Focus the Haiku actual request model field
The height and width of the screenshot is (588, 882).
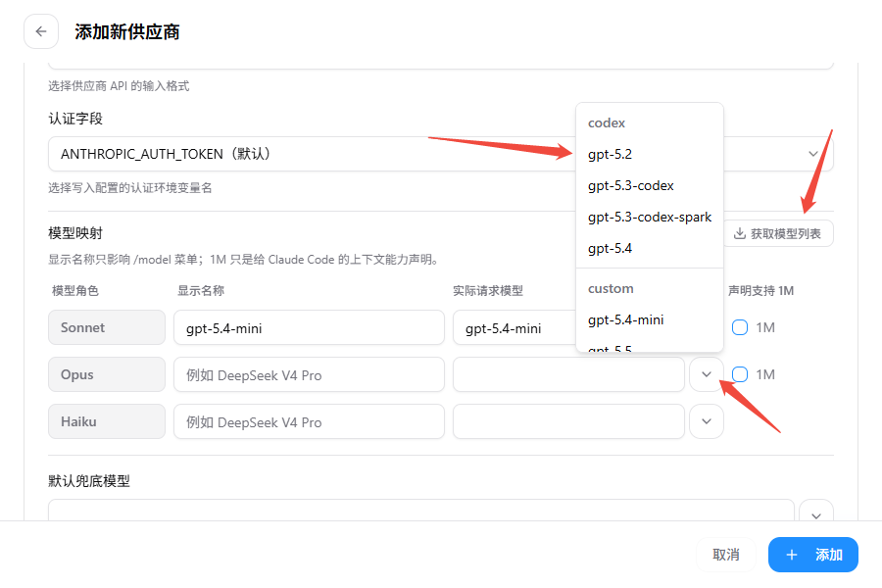(x=568, y=421)
